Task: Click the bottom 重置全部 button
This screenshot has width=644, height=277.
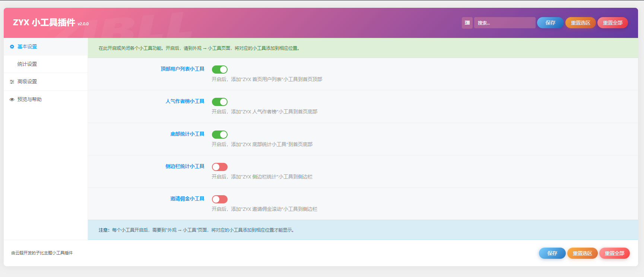Action: pyautogui.click(x=615, y=253)
